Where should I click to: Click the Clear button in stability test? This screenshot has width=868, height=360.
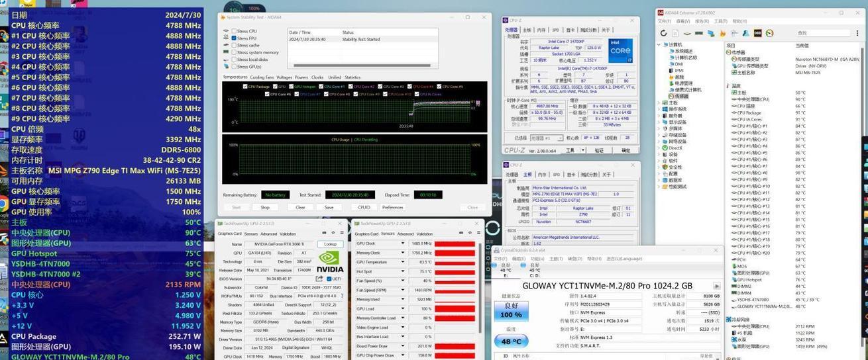click(300, 207)
